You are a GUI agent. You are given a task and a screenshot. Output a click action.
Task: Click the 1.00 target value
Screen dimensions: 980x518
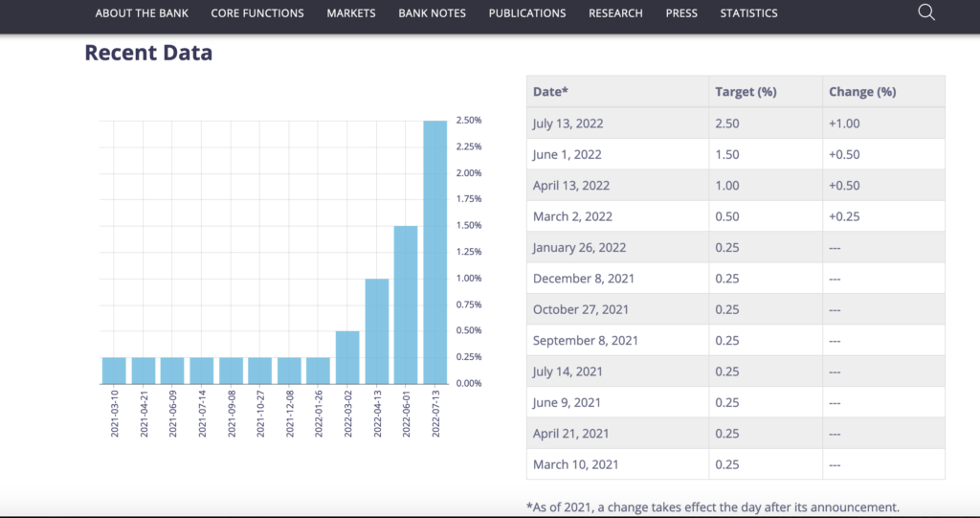(x=727, y=185)
